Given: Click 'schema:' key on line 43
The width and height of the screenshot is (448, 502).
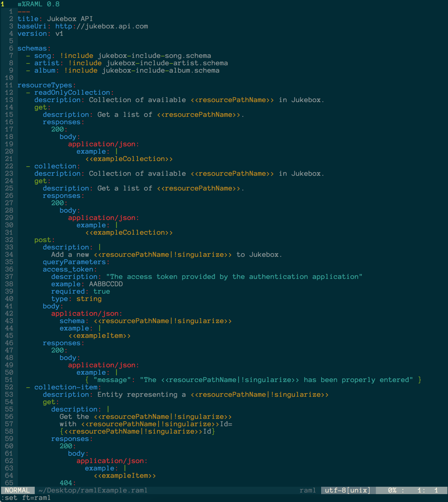Looking at the screenshot, I should point(74,321).
